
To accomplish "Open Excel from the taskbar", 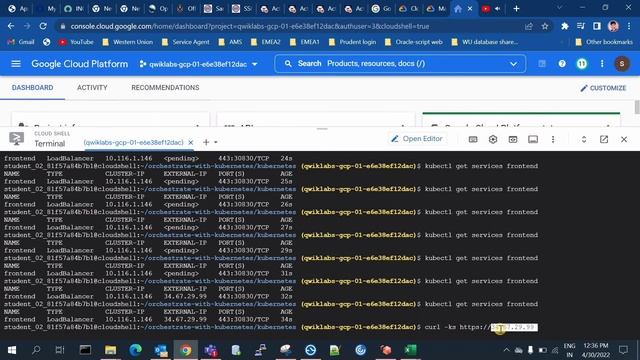I will (x=410, y=350).
